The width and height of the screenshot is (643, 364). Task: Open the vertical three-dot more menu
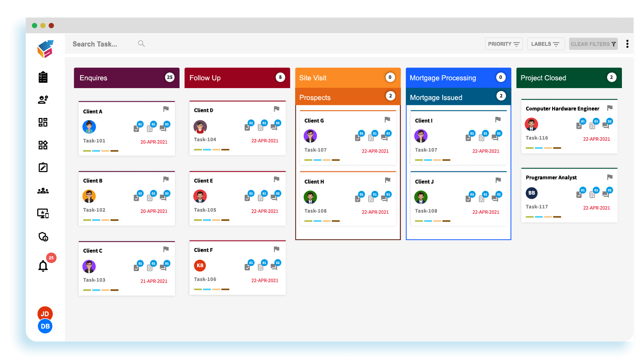click(x=627, y=44)
